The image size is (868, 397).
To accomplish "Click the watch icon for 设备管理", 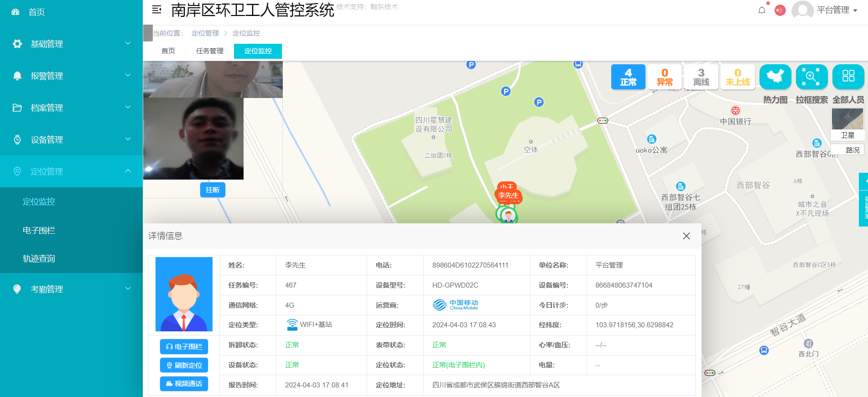I will pos(17,139).
